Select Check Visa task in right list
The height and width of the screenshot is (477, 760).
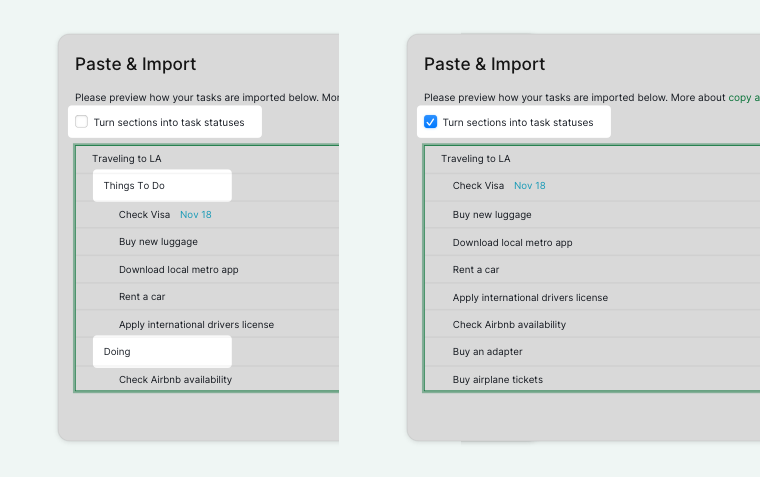click(478, 186)
